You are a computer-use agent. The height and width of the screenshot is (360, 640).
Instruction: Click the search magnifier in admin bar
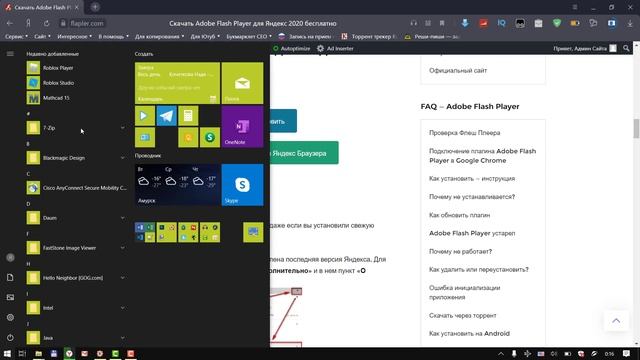tap(627, 49)
